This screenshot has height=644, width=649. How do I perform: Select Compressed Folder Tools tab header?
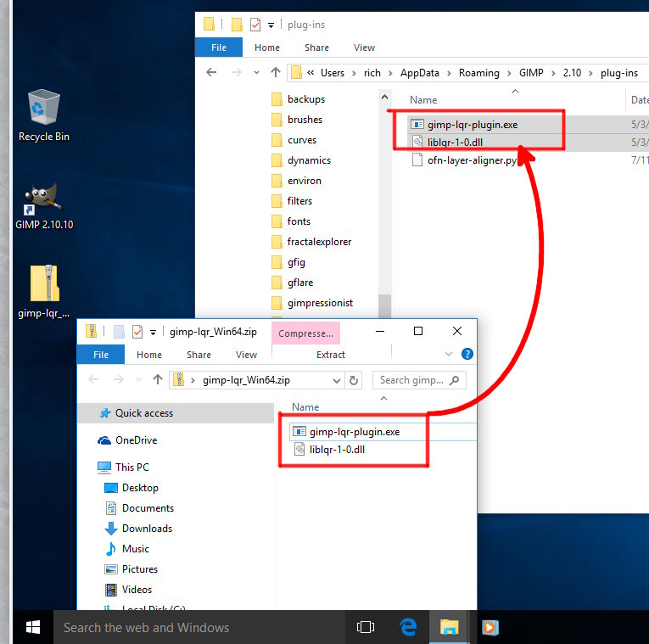click(x=306, y=333)
